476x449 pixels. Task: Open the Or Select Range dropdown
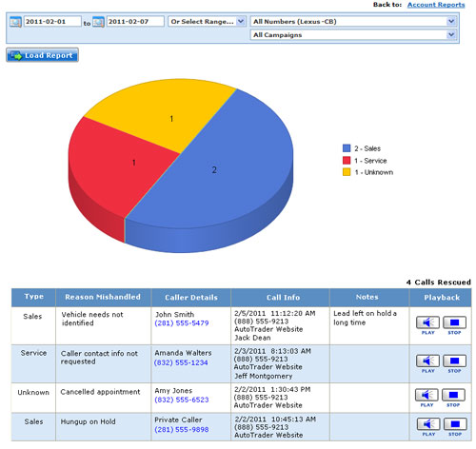[207, 22]
